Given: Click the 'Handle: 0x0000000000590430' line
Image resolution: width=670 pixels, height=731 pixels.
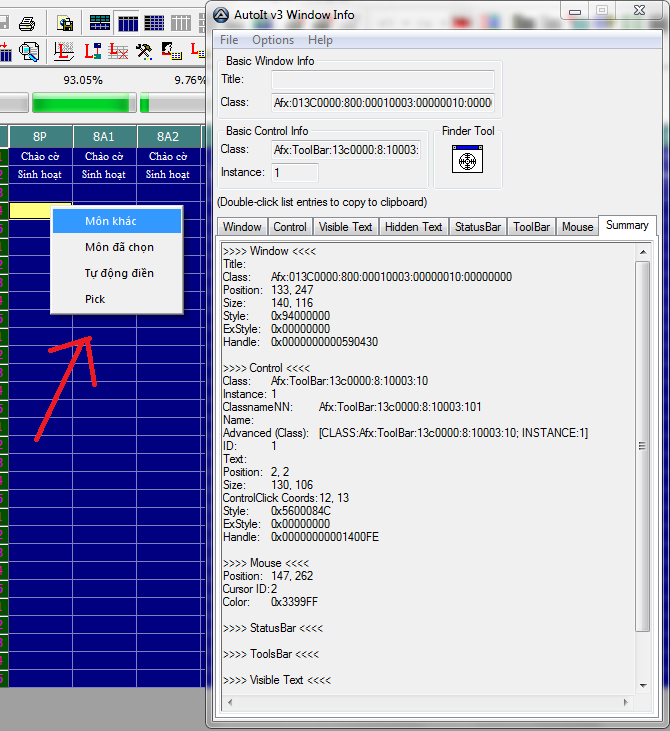Looking at the screenshot, I should pyautogui.click(x=300, y=342).
